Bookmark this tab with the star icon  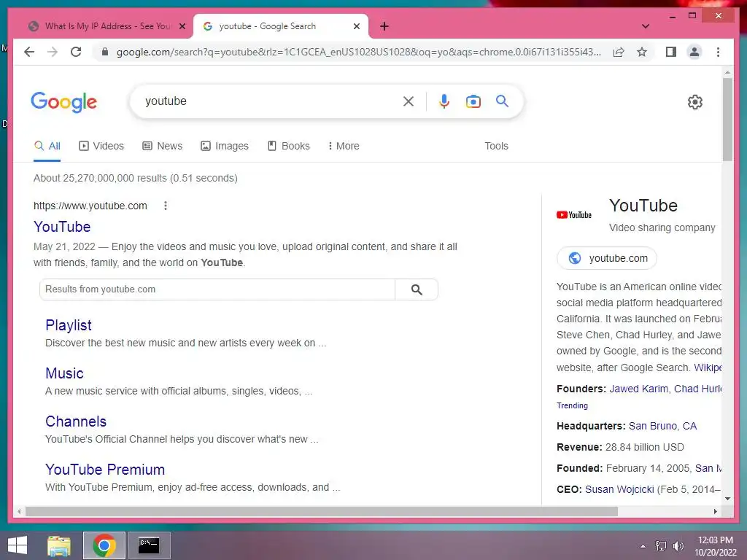pyautogui.click(x=642, y=52)
